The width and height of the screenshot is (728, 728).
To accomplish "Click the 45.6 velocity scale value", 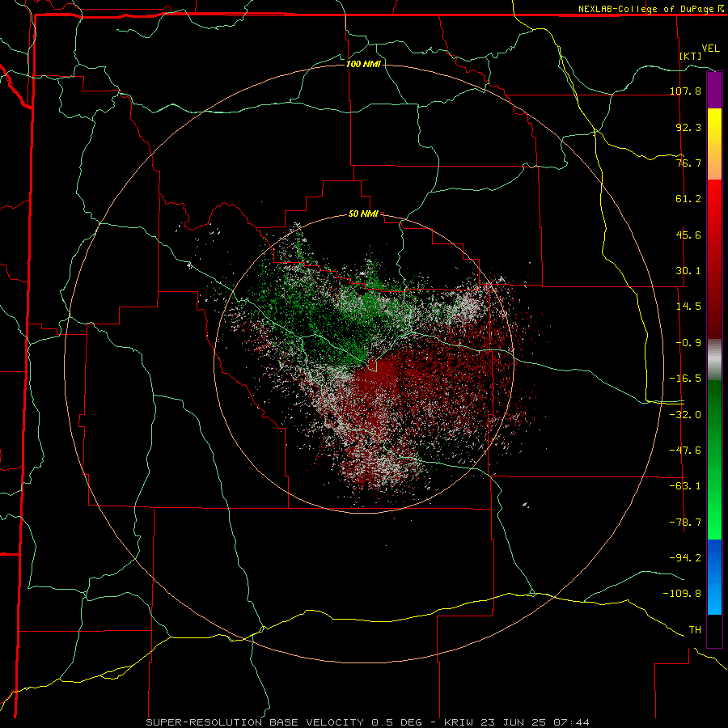I will click(688, 235).
